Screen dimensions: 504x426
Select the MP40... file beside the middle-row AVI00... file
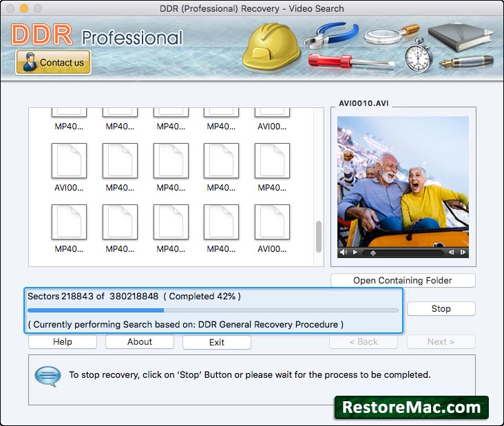point(120,167)
